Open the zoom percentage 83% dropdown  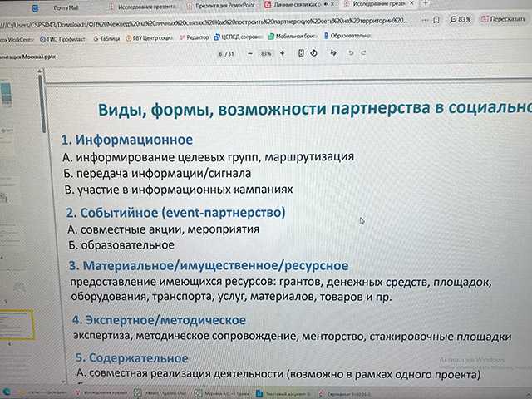[266, 52]
